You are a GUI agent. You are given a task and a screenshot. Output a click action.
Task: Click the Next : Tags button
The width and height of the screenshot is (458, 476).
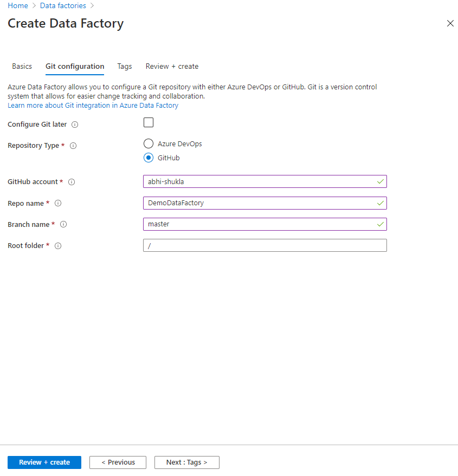click(x=186, y=462)
